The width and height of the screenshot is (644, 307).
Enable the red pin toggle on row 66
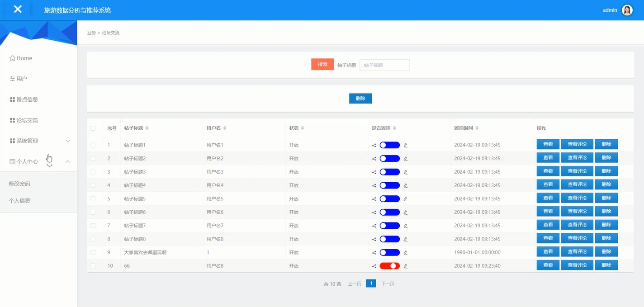pos(389,266)
